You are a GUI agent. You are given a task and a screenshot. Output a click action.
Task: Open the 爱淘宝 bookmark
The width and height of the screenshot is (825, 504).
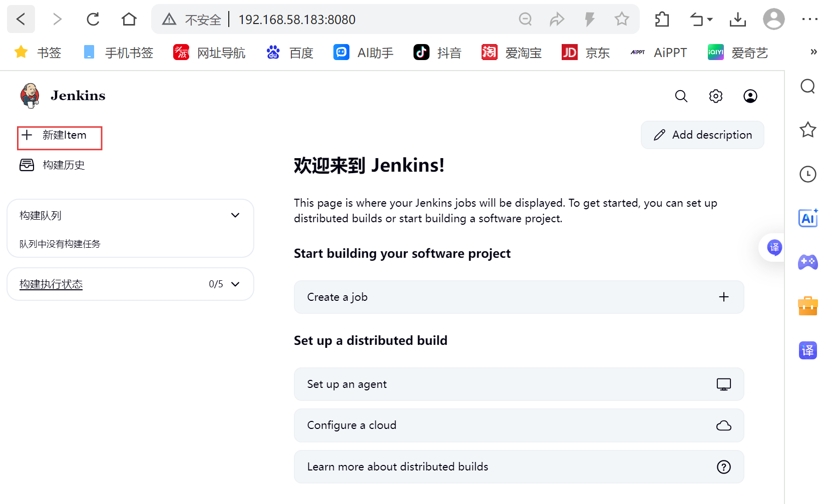pos(512,52)
